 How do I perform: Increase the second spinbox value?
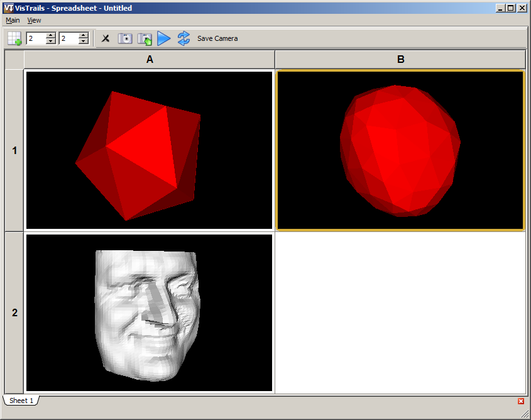pyautogui.click(x=83, y=35)
